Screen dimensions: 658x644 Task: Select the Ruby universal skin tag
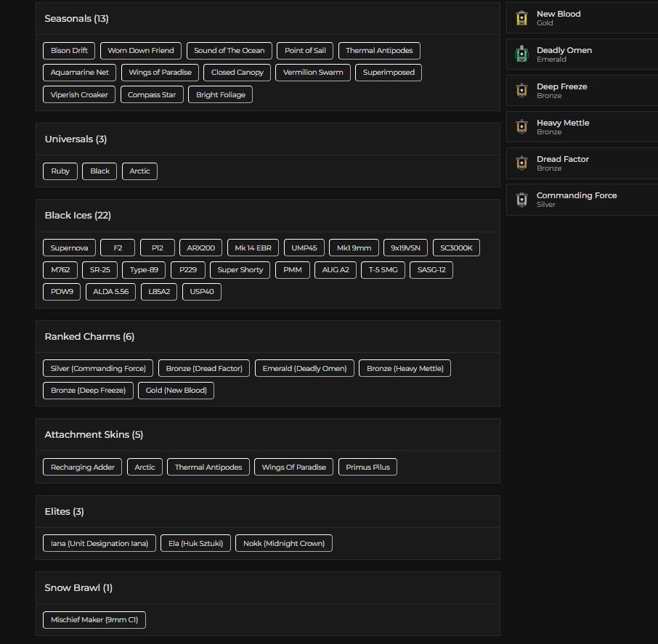tap(60, 171)
